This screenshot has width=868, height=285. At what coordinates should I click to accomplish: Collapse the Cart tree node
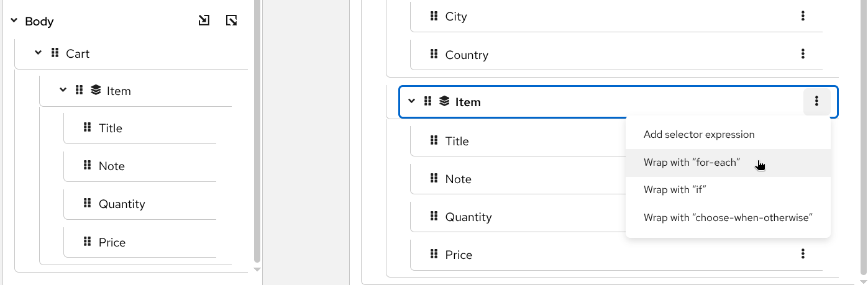tap(38, 53)
